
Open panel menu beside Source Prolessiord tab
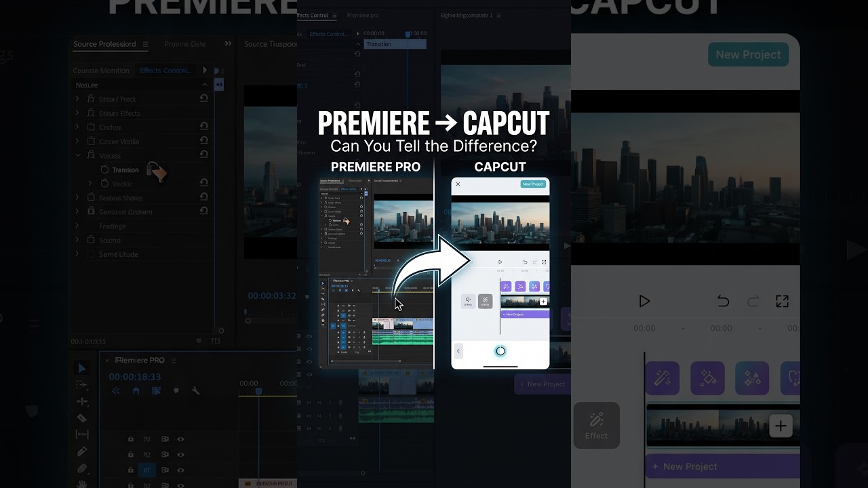point(146,44)
